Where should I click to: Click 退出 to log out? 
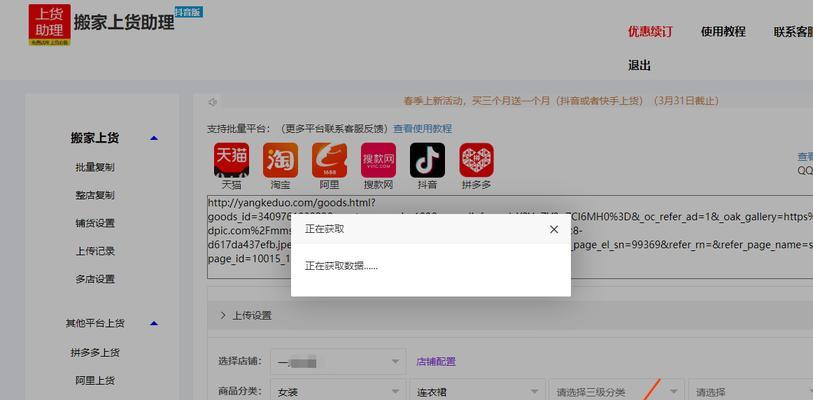639,65
